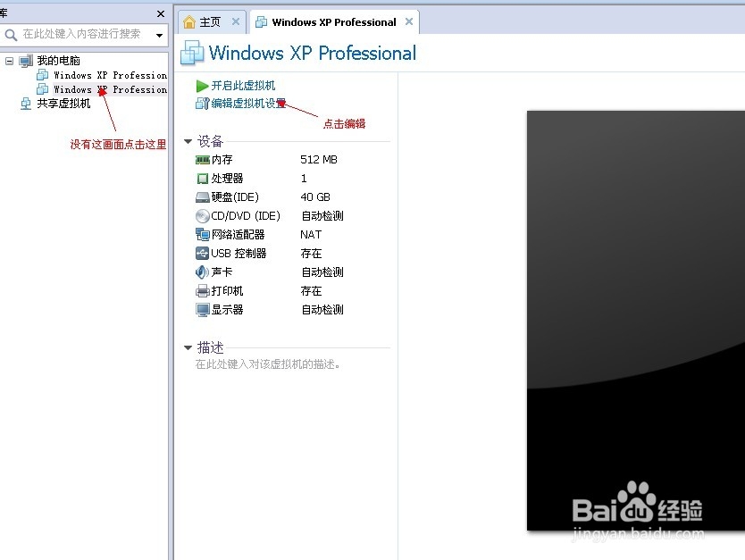The height and width of the screenshot is (560, 745).
Task: Click the 描述 section heading
Action: point(210,348)
